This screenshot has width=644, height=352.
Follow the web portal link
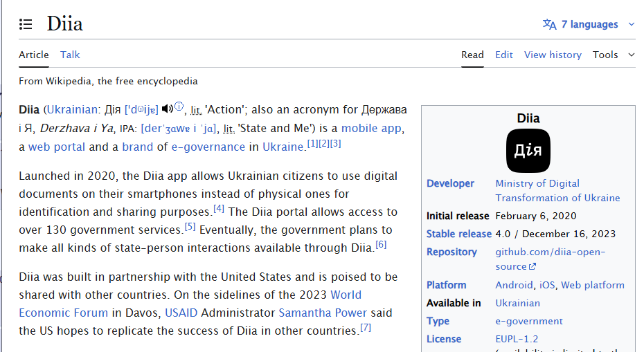click(x=57, y=147)
